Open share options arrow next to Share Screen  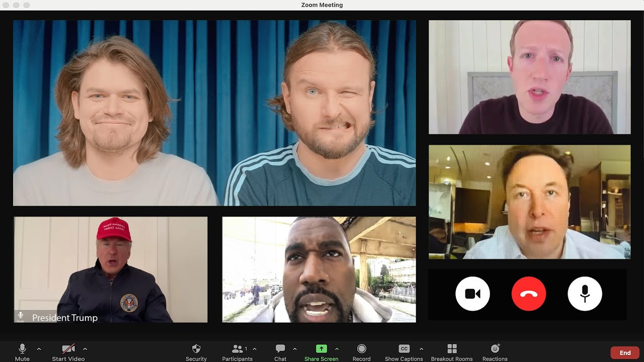click(x=337, y=349)
